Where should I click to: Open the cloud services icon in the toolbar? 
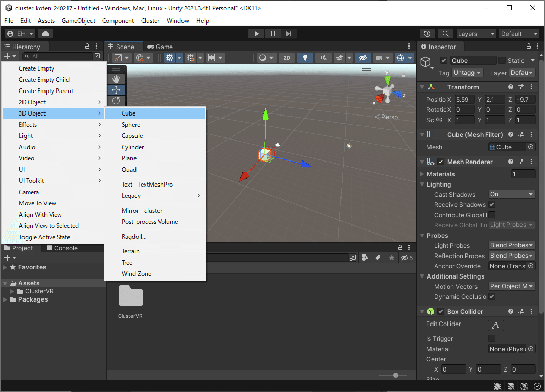pyautogui.click(x=46, y=34)
